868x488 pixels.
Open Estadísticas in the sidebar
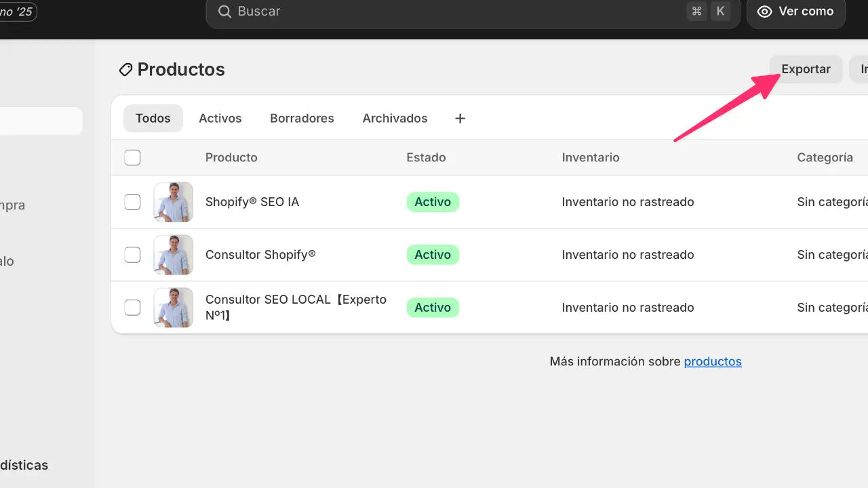pos(24,465)
